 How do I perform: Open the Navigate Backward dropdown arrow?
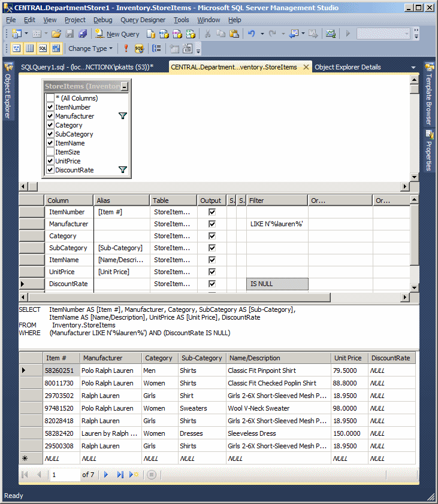(x=303, y=34)
